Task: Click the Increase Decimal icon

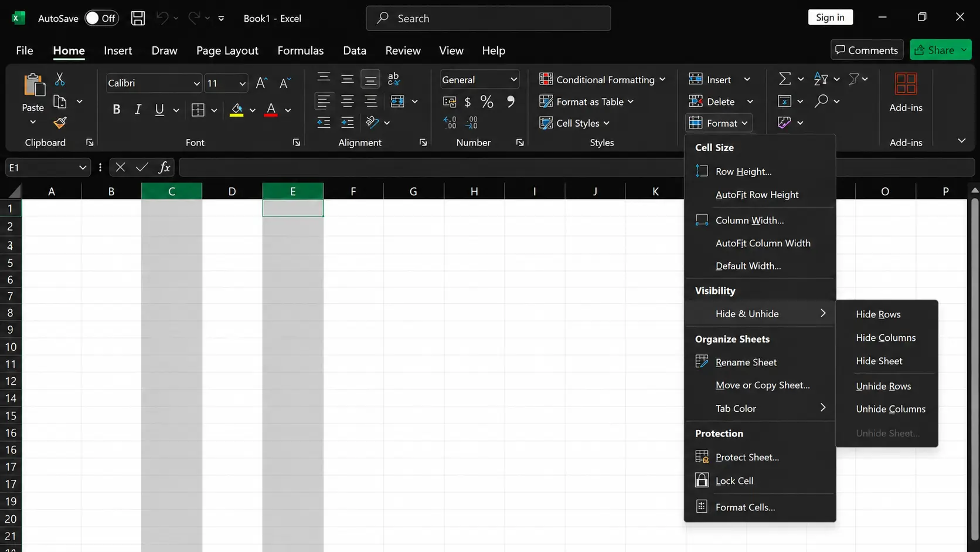Action: click(450, 122)
